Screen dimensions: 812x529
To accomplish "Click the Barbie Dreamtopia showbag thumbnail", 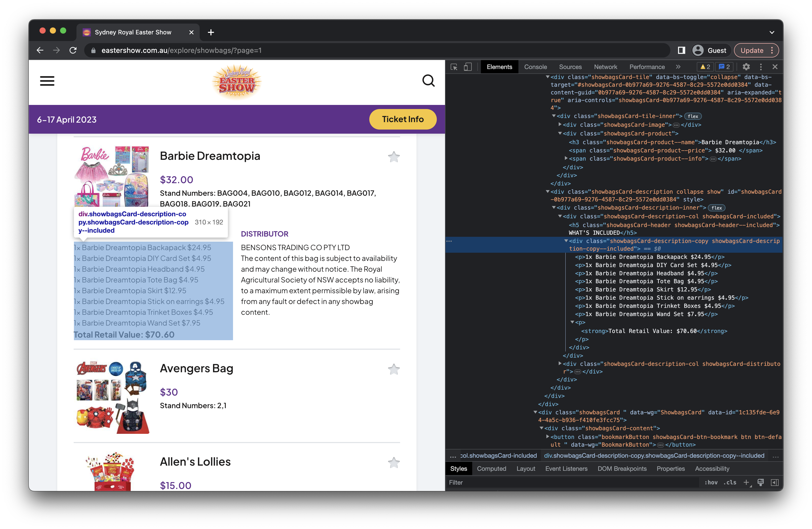I will tap(112, 176).
